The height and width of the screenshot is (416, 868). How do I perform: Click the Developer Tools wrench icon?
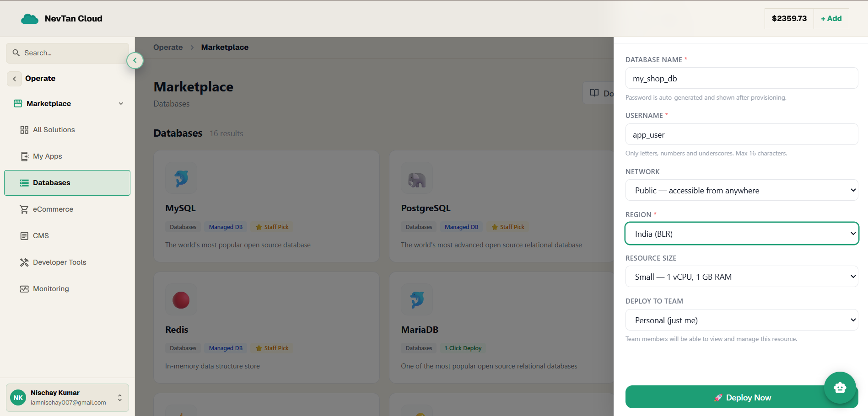24,262
